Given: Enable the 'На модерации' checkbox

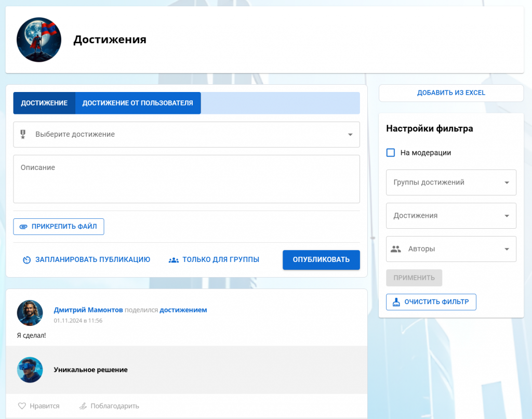Looking at the screenshot, I should (x=391, y=153).
